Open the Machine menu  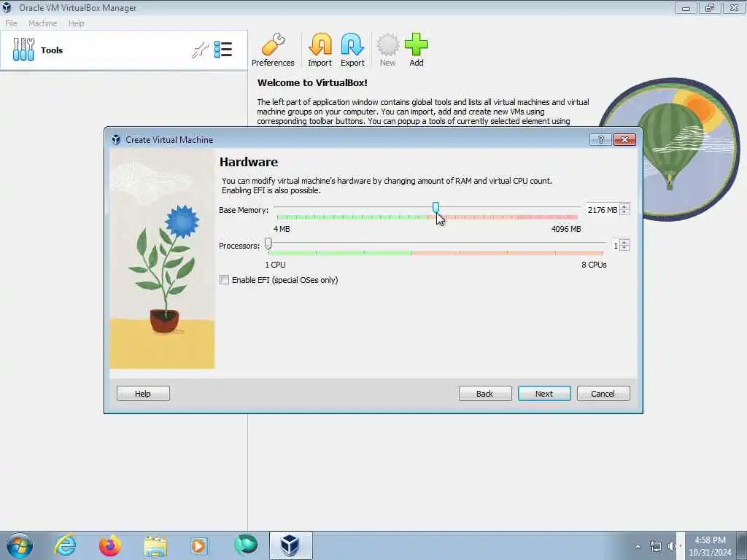pyautogui.click(x=43, y=23)
